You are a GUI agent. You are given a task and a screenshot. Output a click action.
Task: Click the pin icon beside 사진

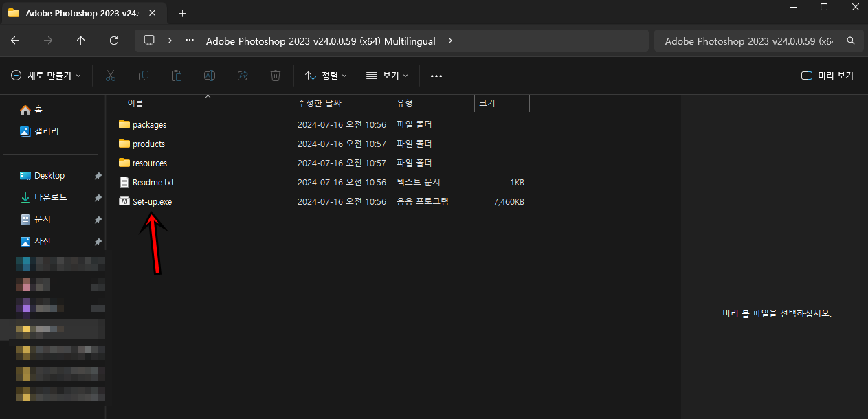tap(98, 242)
